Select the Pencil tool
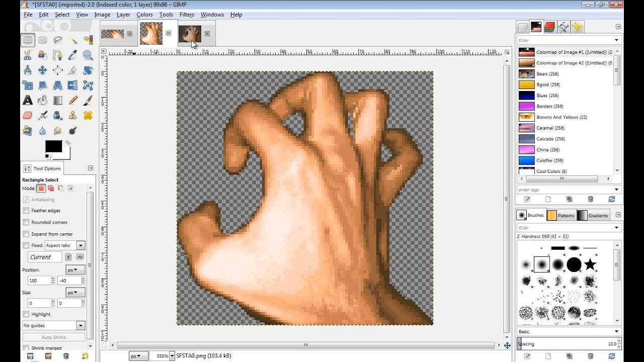Image resolution: width=644 pixels, height=362 pixels. click(x=73, y=101)
